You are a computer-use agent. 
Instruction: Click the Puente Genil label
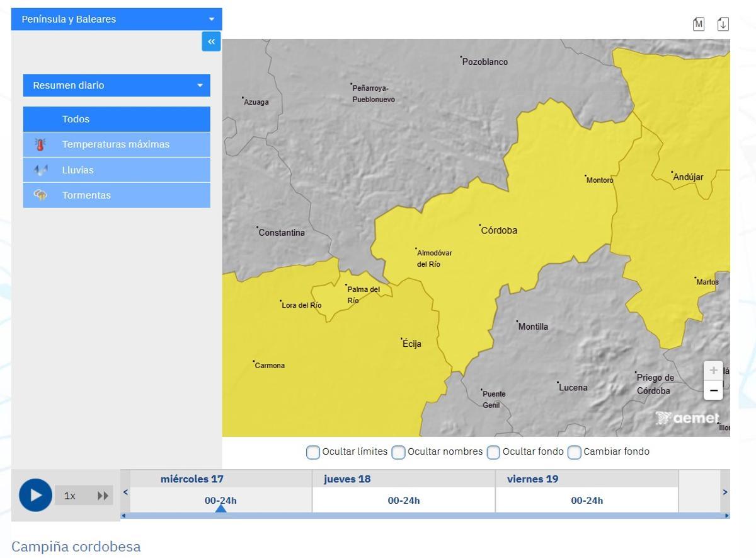(x=494, y=400)
